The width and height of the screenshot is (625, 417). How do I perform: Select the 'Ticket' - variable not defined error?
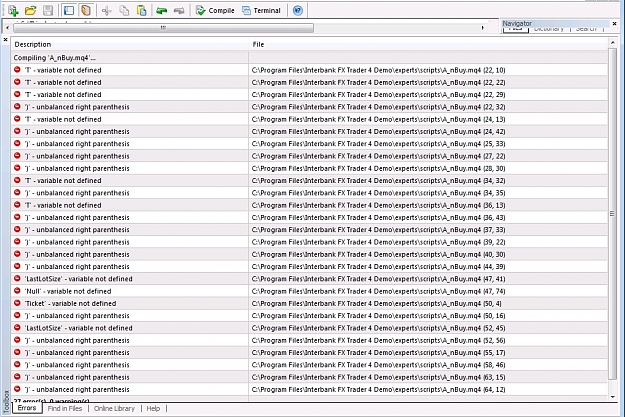309,303
